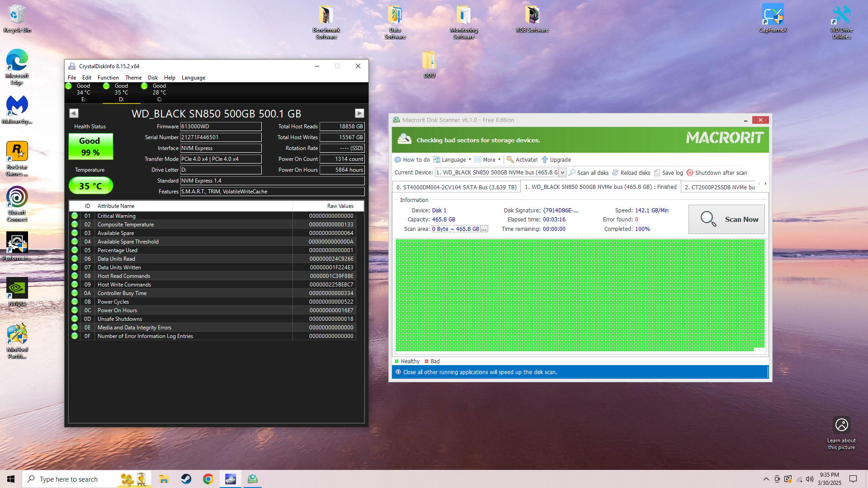Open the File menu in CrystalDiskInfo

tap(72, 78)
